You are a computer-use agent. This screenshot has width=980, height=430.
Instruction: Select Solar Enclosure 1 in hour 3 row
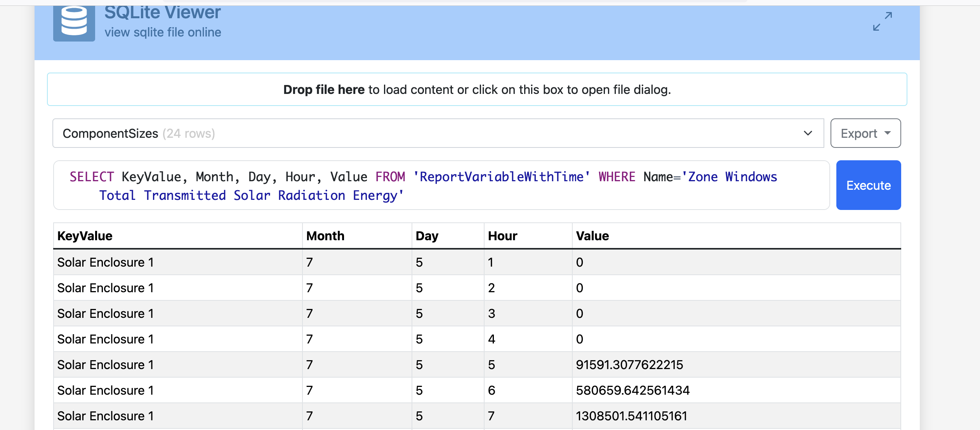point(178,314)
